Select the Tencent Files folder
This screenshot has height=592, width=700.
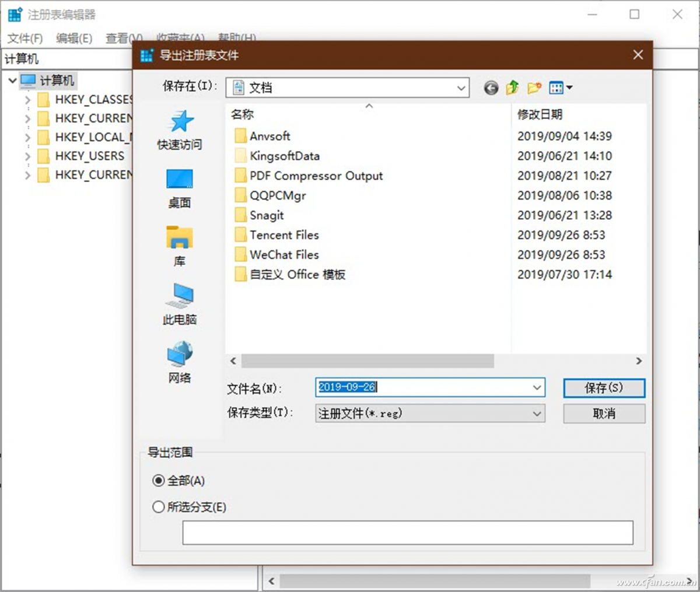pyautogui.click(x=277, y=235)
